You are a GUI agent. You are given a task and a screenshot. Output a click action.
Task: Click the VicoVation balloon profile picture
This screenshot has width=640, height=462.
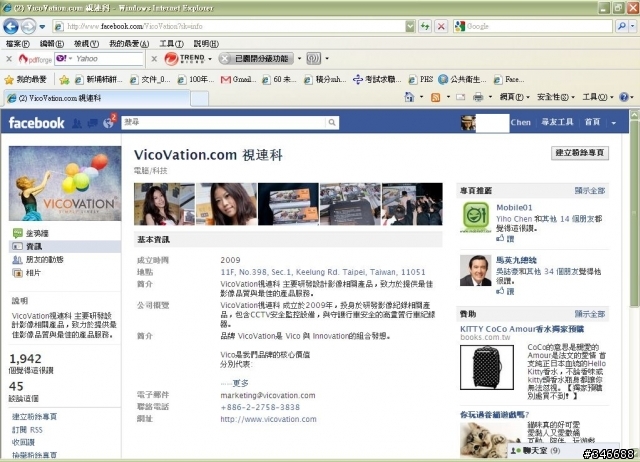[x=65, y=183]
